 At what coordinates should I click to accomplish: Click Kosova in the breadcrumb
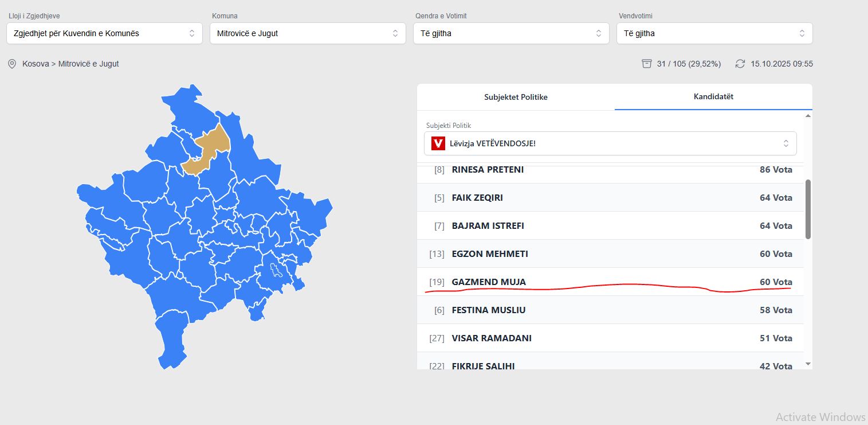[36, 64]
